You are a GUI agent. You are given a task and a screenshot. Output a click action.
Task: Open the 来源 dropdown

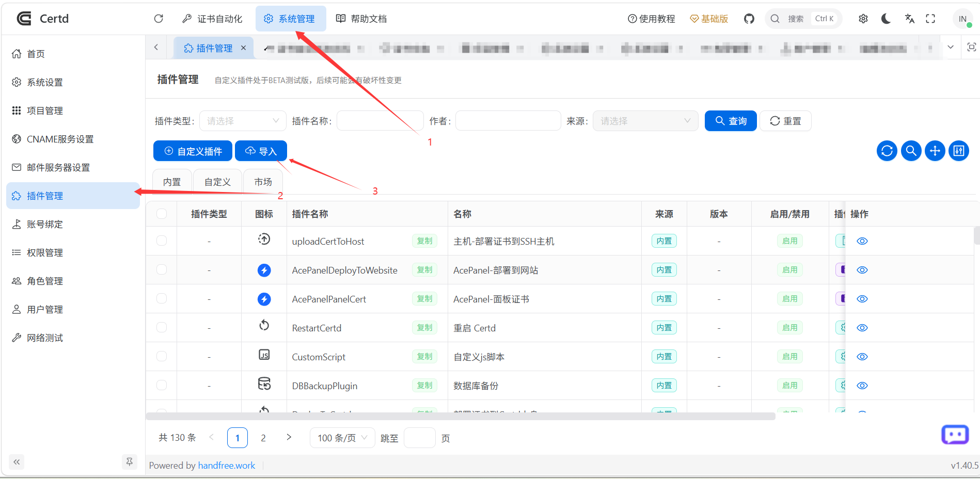645,121
